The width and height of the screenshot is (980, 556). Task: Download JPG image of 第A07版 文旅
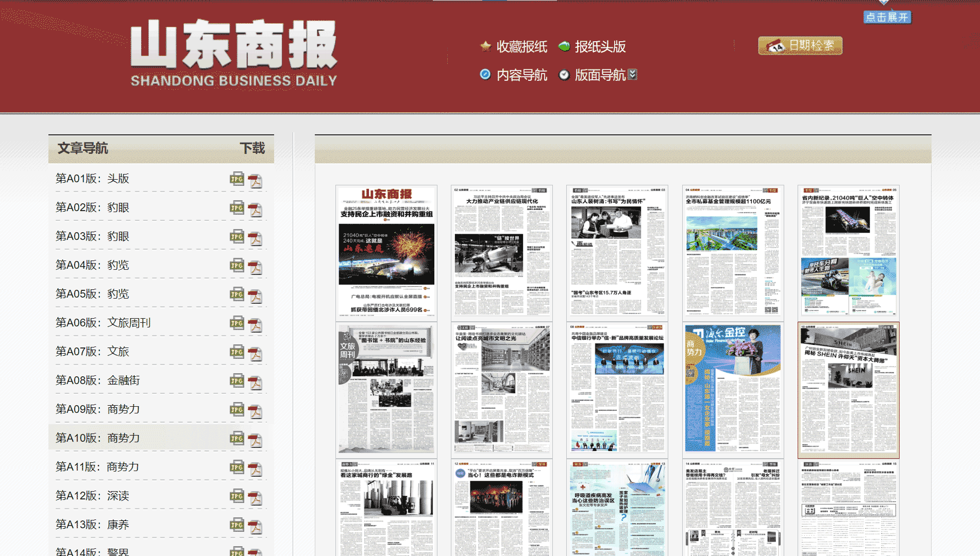click(x=237, y=352)
